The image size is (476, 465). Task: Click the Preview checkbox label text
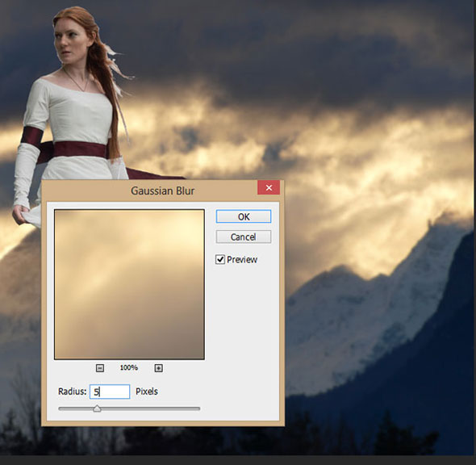pyautogui.click(x=242, y=259)
